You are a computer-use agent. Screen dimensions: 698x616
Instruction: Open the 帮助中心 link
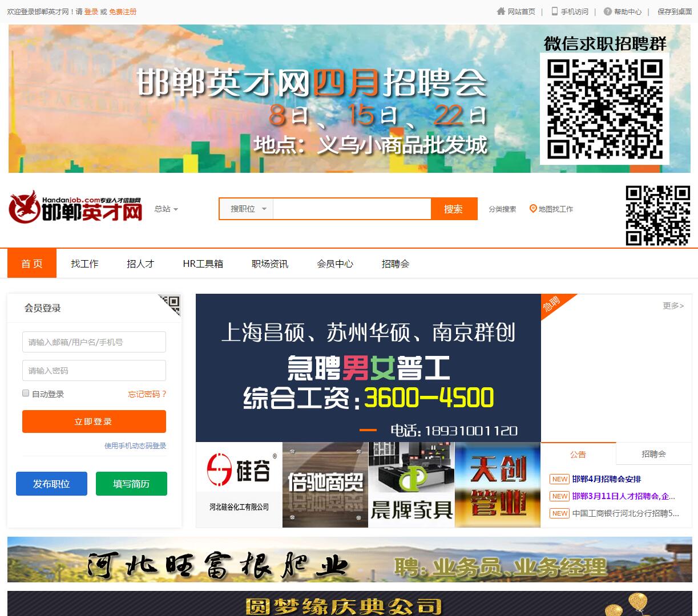point(628,11)
